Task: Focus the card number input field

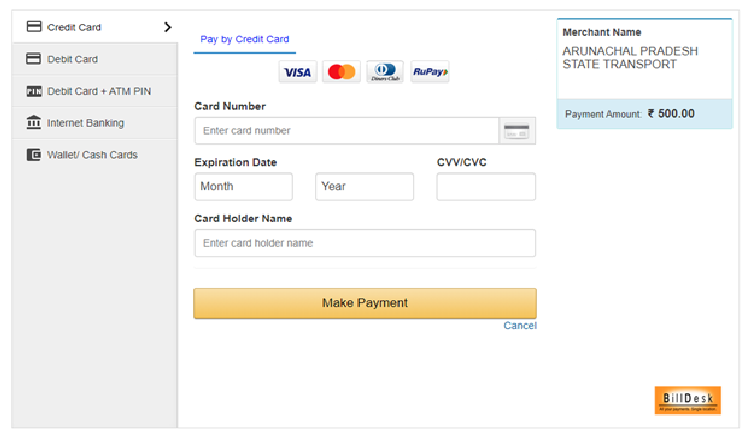Action: [346, 131]
